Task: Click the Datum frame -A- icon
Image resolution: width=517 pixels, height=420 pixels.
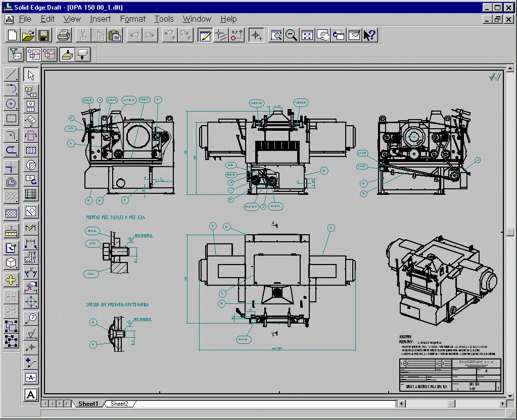Action: pyautogui.click(x=31, y=377)
